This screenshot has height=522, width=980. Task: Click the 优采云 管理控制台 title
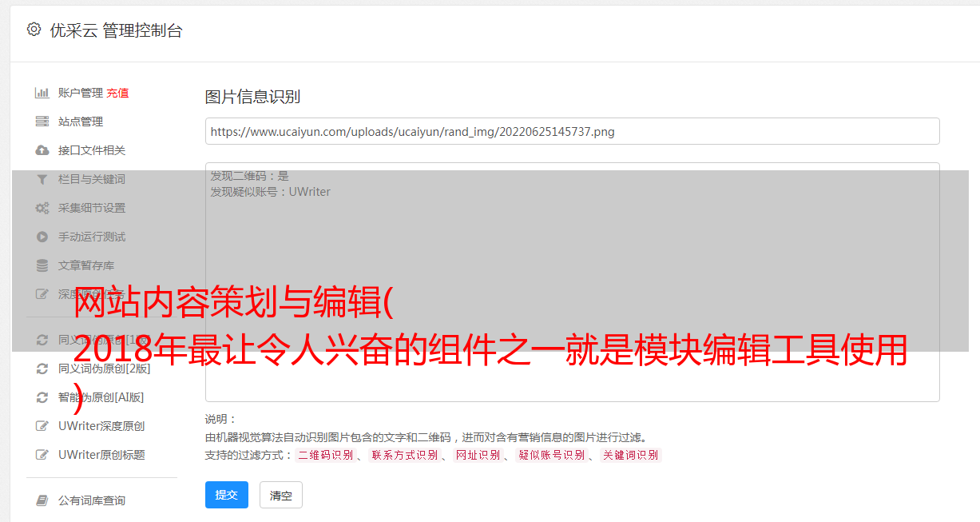(116, 30)
